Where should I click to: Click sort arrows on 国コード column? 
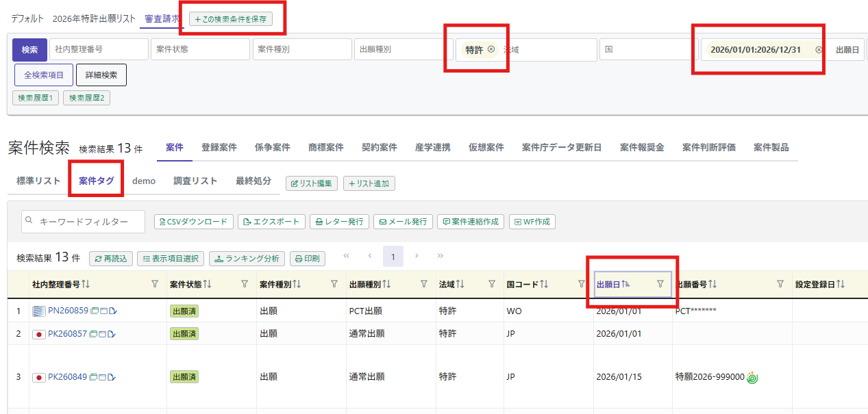click(545, 284)
